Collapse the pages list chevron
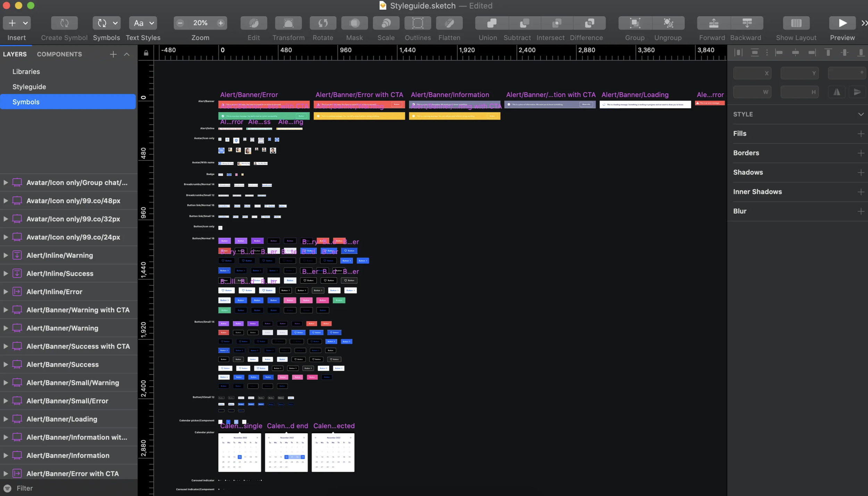 click(127, 54)
